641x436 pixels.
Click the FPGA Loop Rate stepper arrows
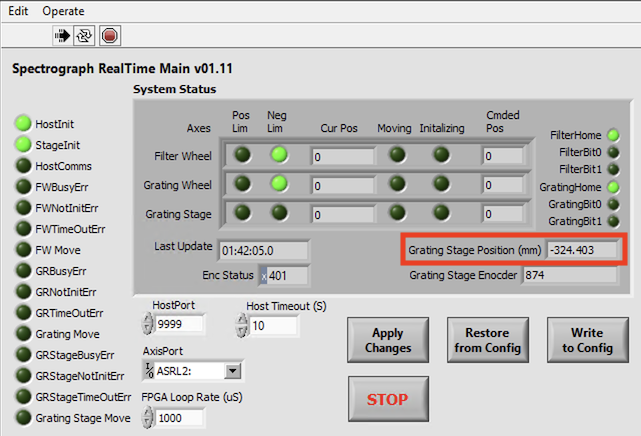click(x=149, y=418)
